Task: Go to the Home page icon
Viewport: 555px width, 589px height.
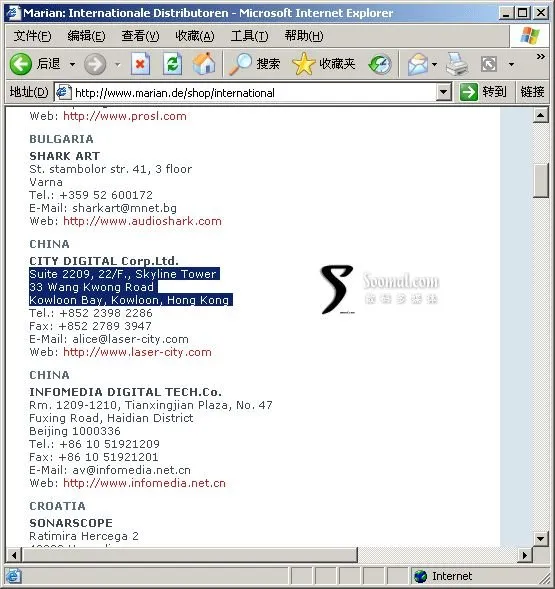Action: [204, 63]
